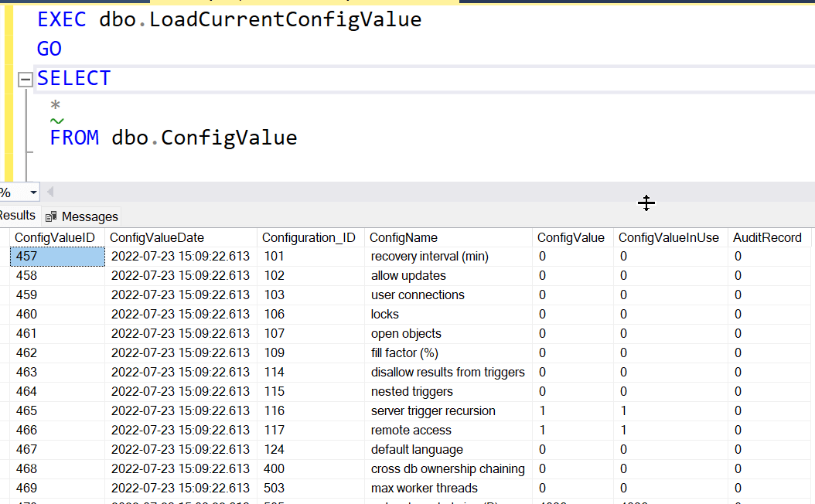Click the Configuration_ID column header
The width and height of the screenshot is (815, 504).
pos(309,237)
